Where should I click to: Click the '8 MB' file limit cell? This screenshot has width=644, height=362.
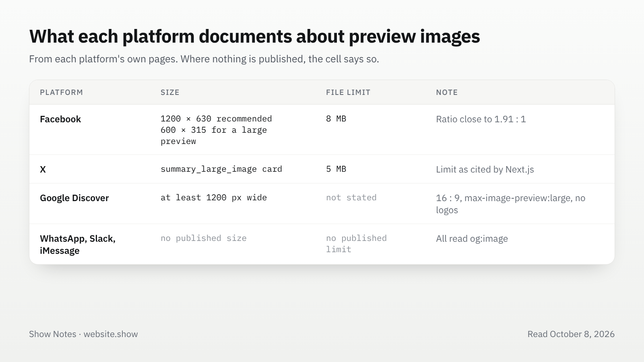(336, 119)
